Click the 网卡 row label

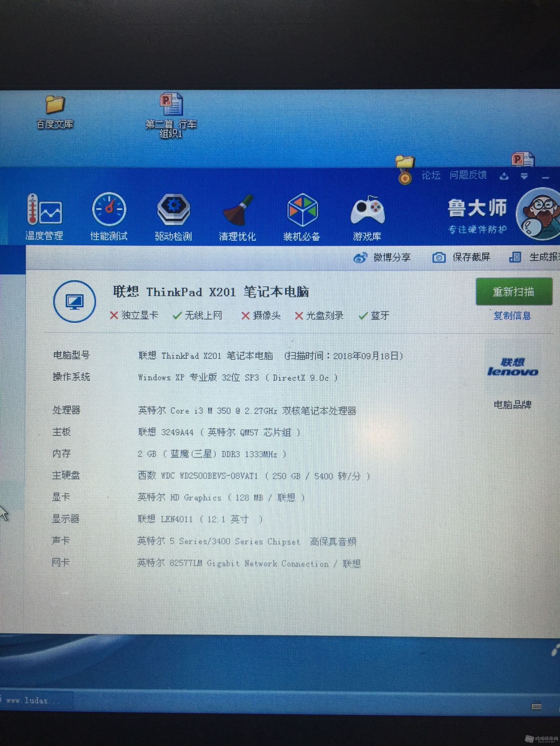click(x=60, y=562)
